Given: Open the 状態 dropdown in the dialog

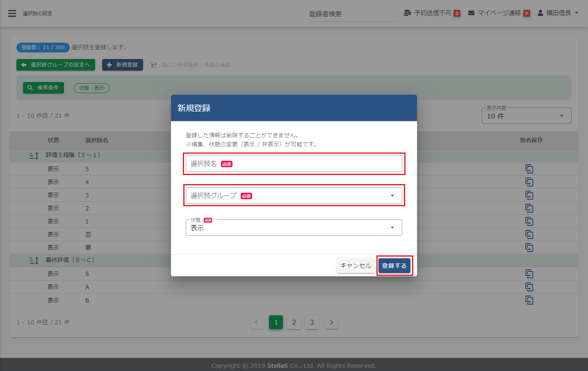Looking at the screenshot, I should 294,228.
